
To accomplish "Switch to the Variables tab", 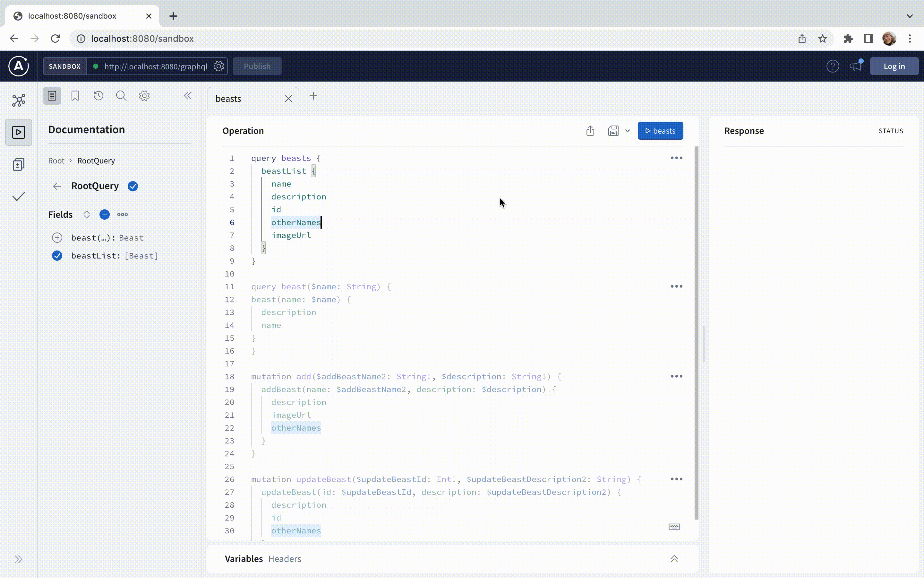I will tap(244, 559).
